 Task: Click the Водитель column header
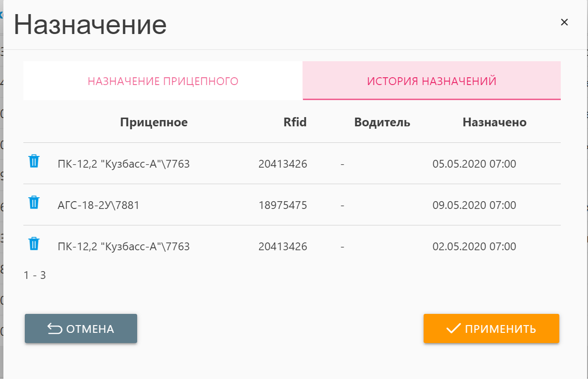tap(382, 122)
